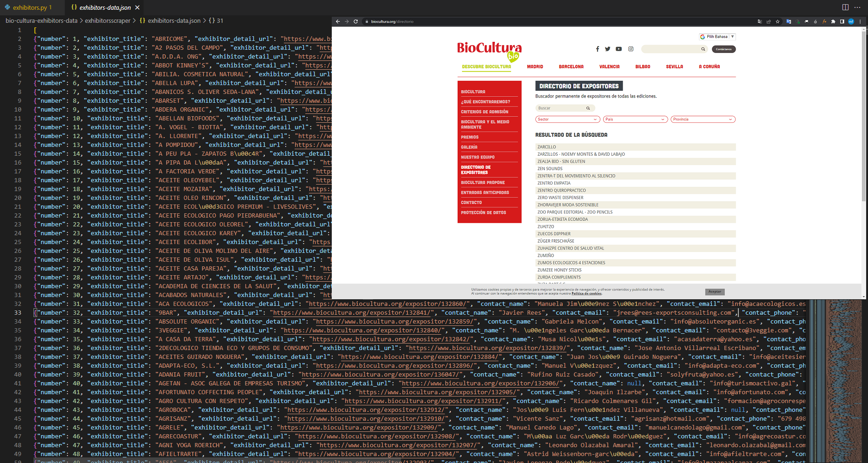Open the ZEN SOUNDS exhibitor result
868x463 pixels.
636,169
